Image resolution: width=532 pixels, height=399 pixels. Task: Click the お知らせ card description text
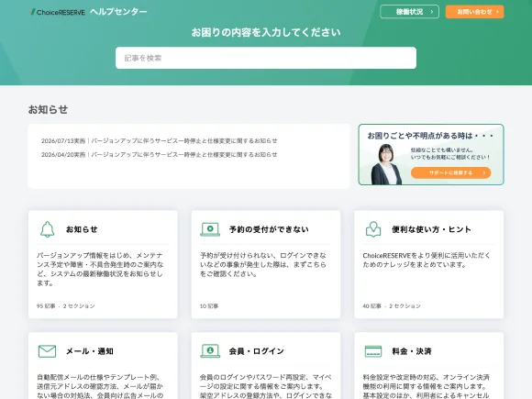pos(100,269)
